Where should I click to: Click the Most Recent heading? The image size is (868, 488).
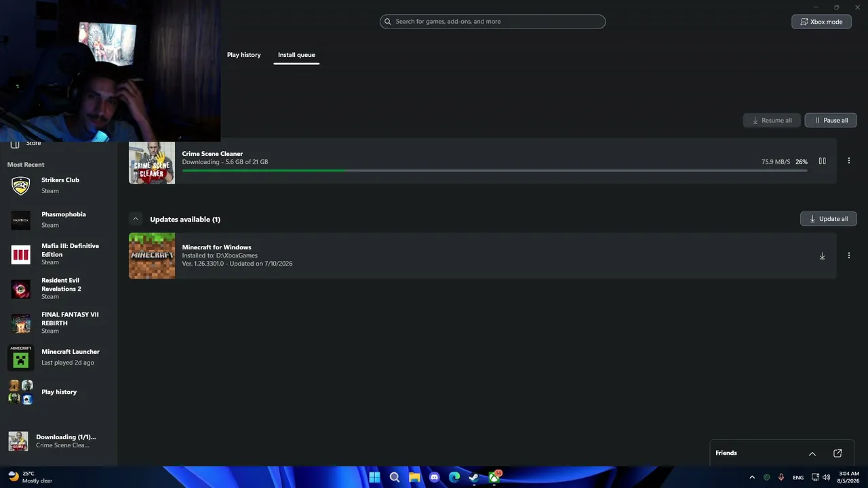[26, 165]
